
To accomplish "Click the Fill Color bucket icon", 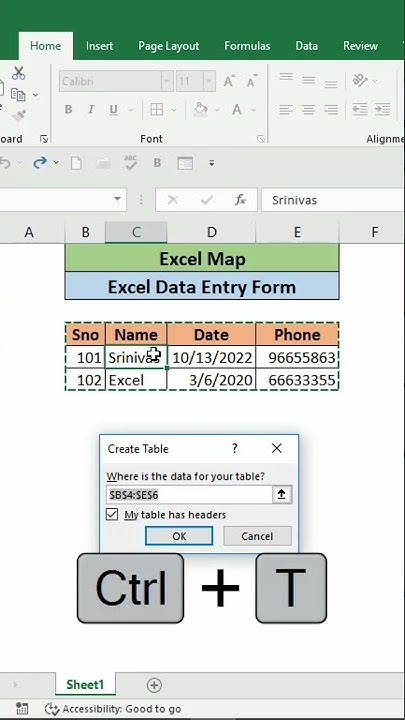I will click(201, 109).
